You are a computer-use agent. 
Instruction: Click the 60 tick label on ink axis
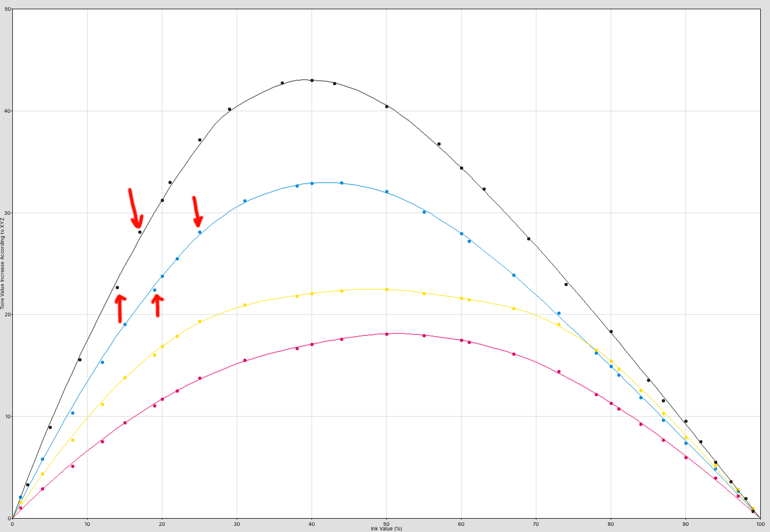pyautogui.click(x=461, y=524)
